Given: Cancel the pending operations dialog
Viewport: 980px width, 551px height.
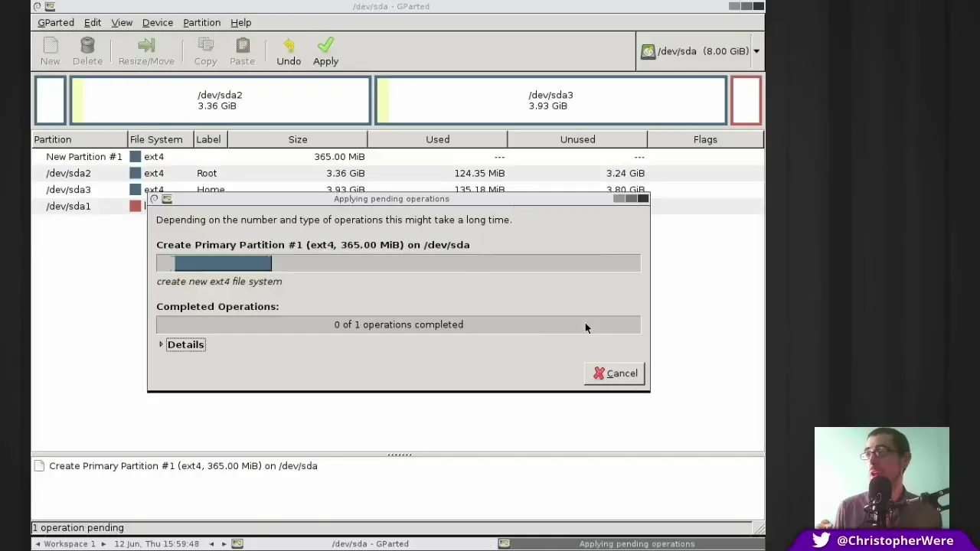Looking at the screenshot, I should click(614, 373).
